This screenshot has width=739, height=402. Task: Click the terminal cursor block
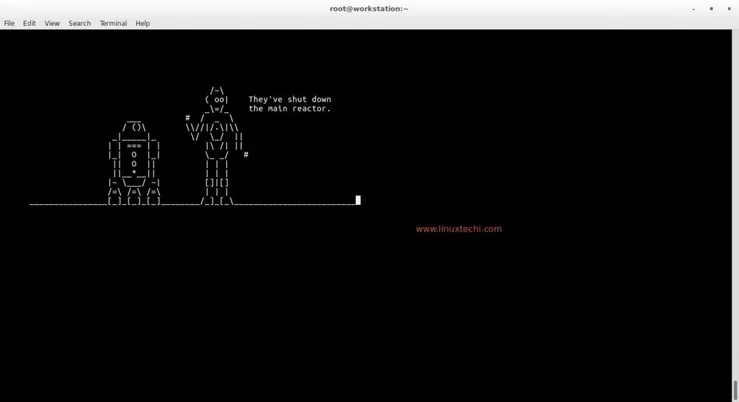pos(358,200)
